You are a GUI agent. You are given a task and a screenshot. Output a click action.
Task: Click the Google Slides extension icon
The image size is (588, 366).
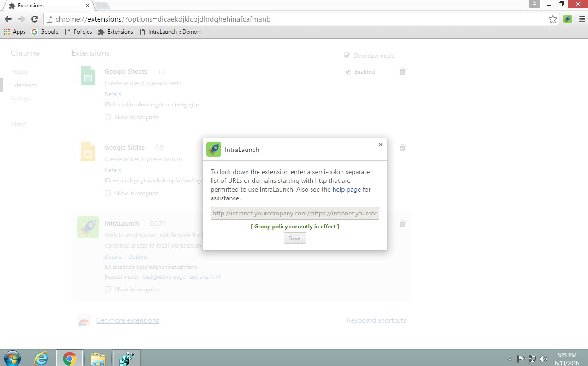click(x=88, y=151)
